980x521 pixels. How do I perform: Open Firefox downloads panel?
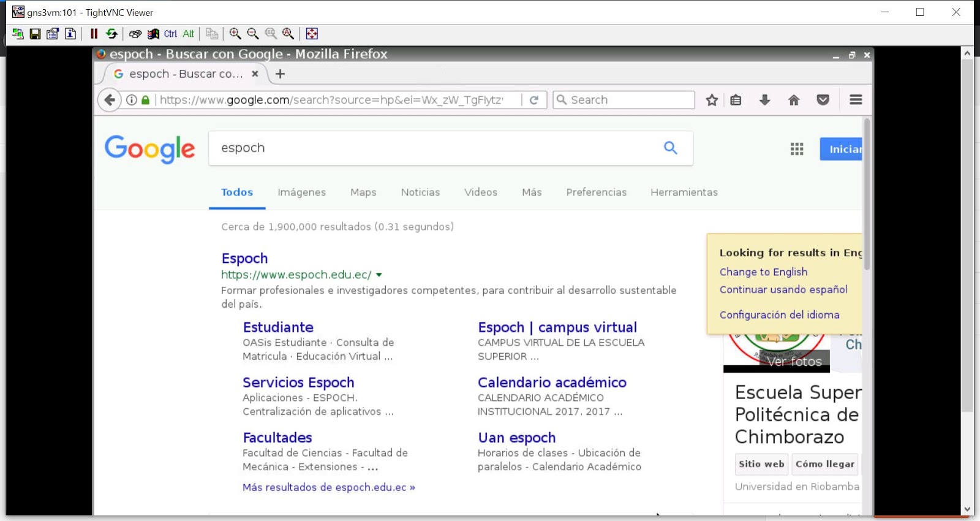click(x=764, y=100)
